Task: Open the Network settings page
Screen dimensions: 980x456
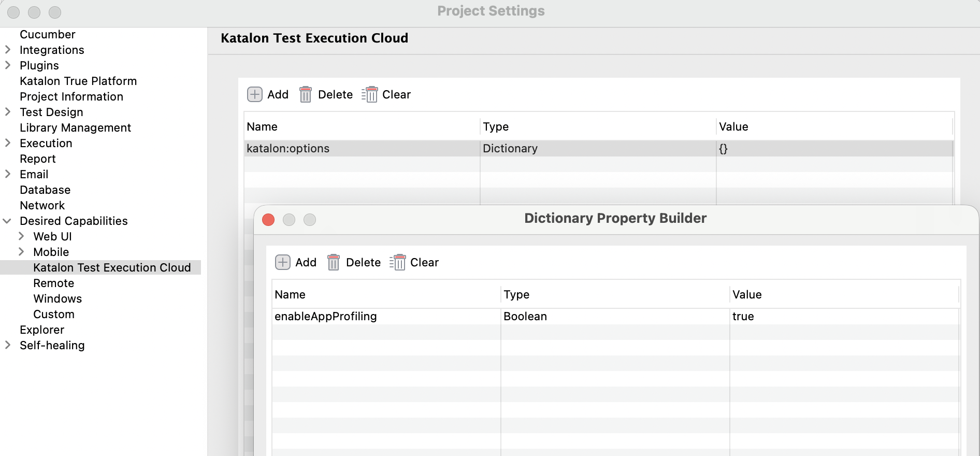Action: (42, 205)
